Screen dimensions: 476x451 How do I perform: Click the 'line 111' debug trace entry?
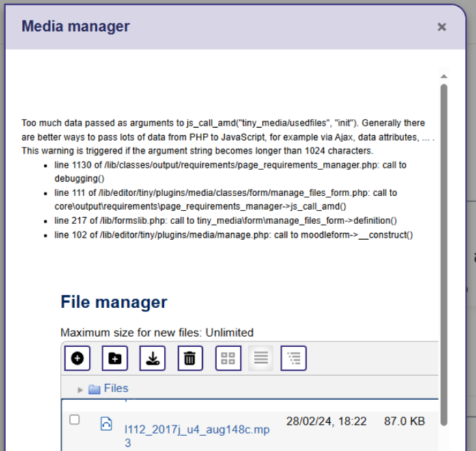[225, 200]
